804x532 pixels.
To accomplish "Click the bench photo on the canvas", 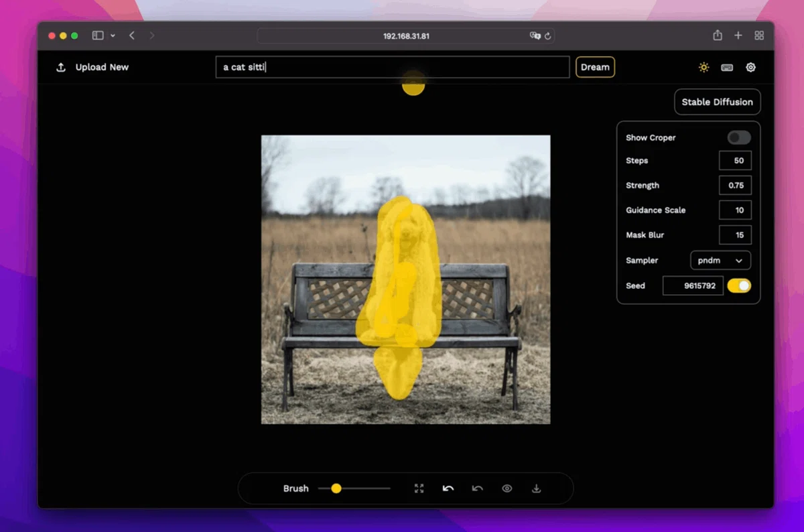I will 406,279.
